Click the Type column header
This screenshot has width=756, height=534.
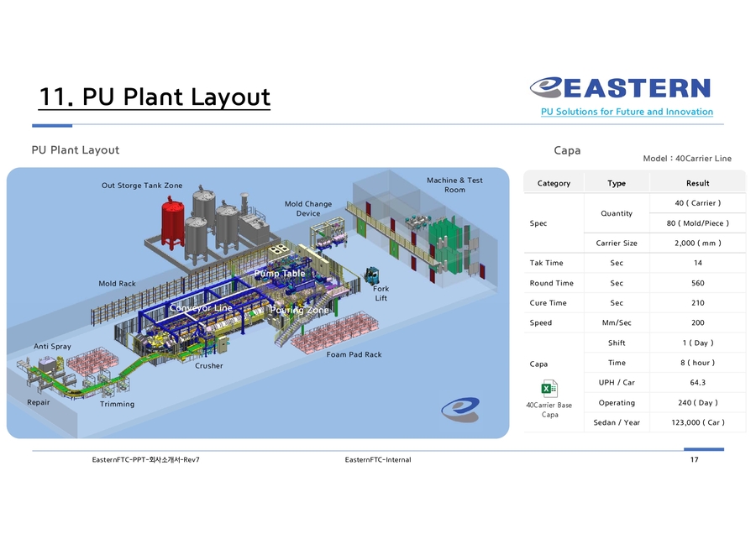(x=617, y=183)
